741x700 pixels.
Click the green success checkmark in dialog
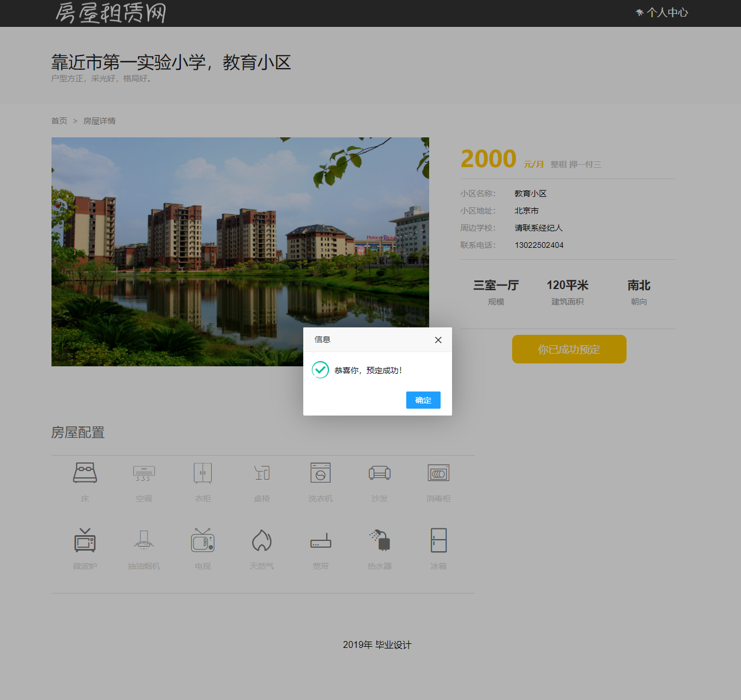point(320,370)
